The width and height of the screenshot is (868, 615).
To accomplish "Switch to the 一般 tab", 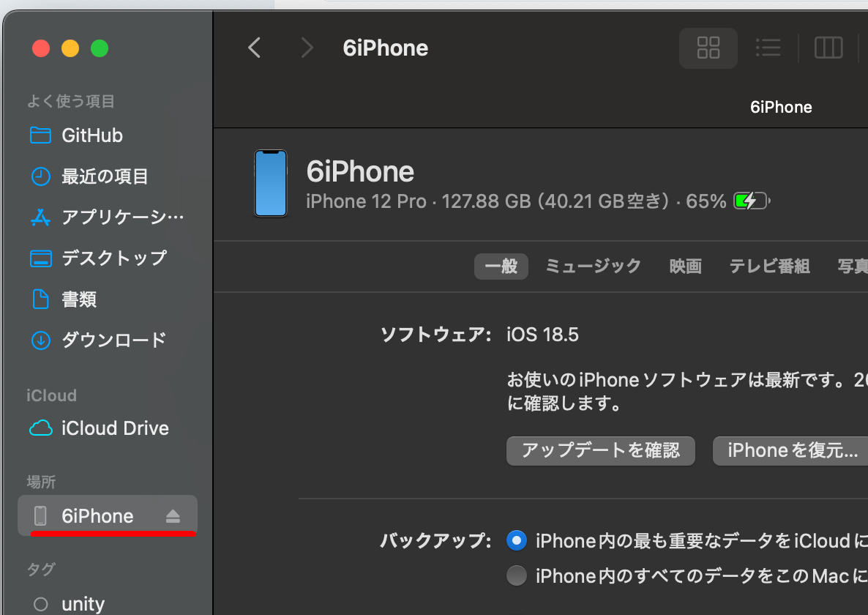I will 501,266.
